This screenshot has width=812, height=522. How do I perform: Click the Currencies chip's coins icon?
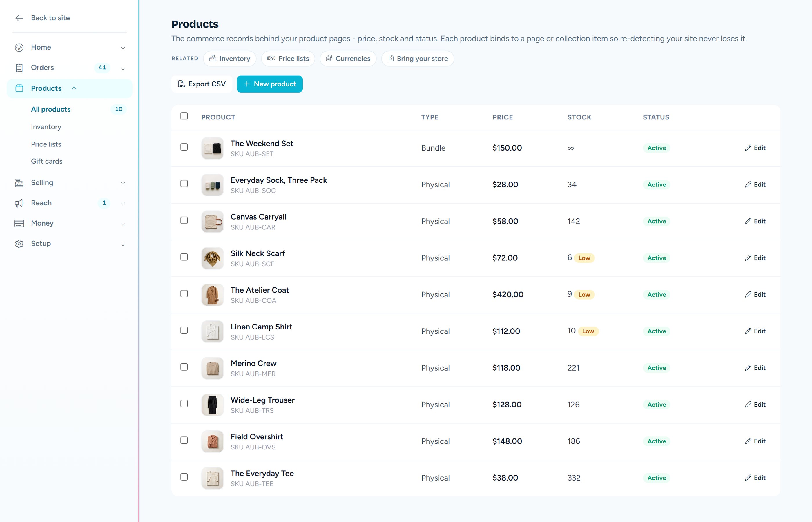tap(329, 58)
